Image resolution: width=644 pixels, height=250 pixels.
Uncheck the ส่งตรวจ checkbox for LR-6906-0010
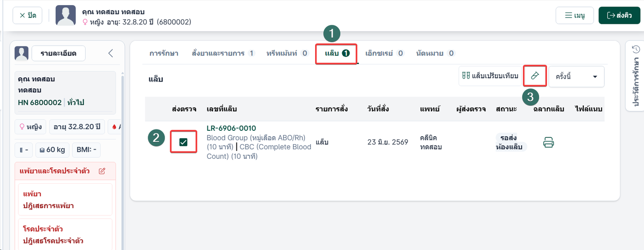tap(183, 142)
